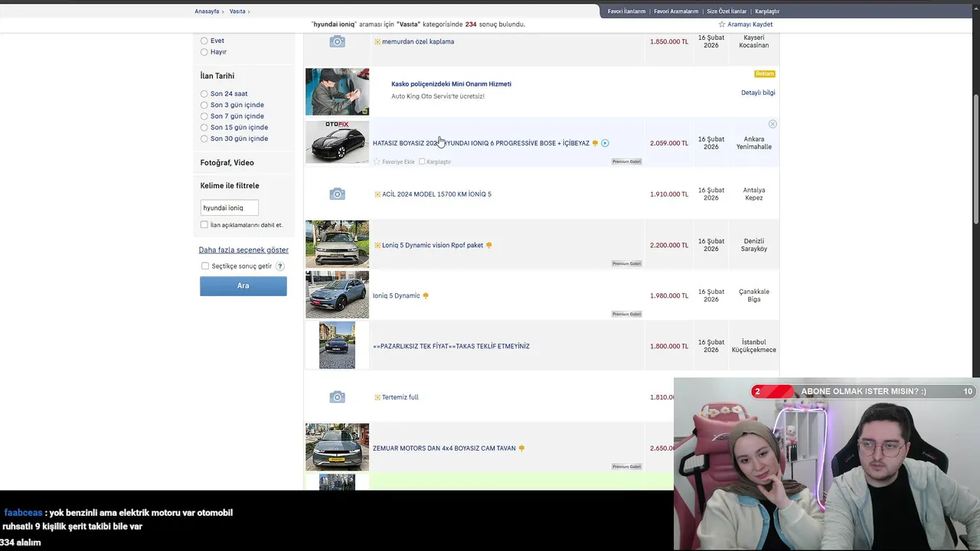Click the sun badge before ACİL 2024 MODEL
The height and width of the screenshot is (551, 980).
point(377,194)
